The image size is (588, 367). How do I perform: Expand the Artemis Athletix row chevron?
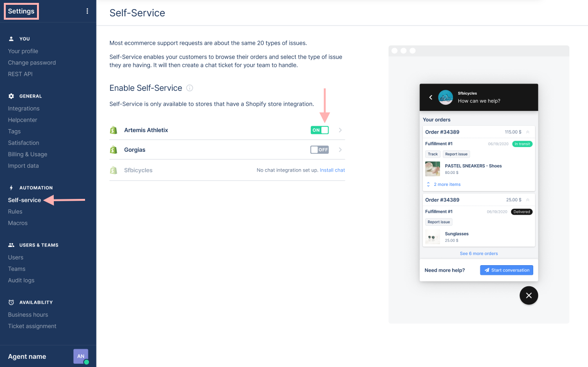[x=340, y=130]
